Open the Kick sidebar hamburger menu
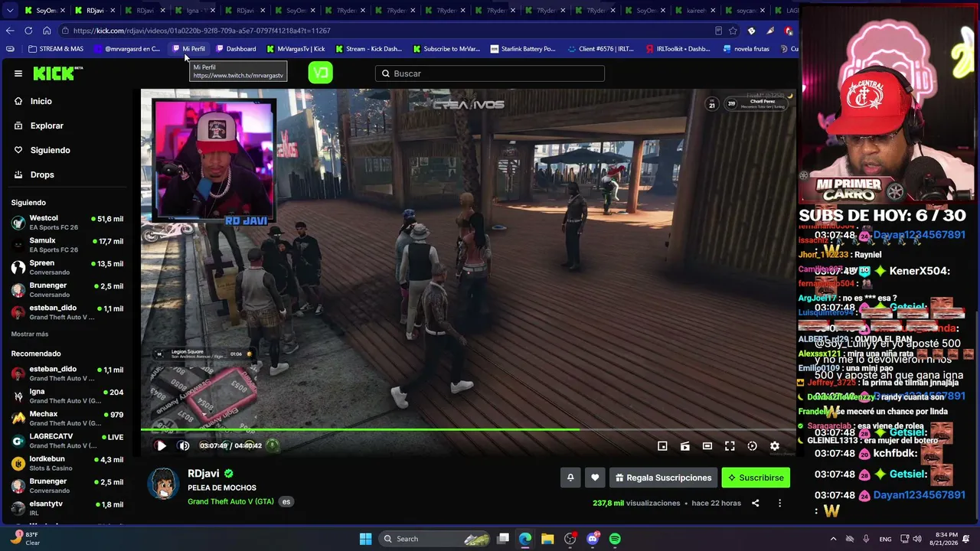The width and height of the screenshot is (980, 551). tap(18, 73)
